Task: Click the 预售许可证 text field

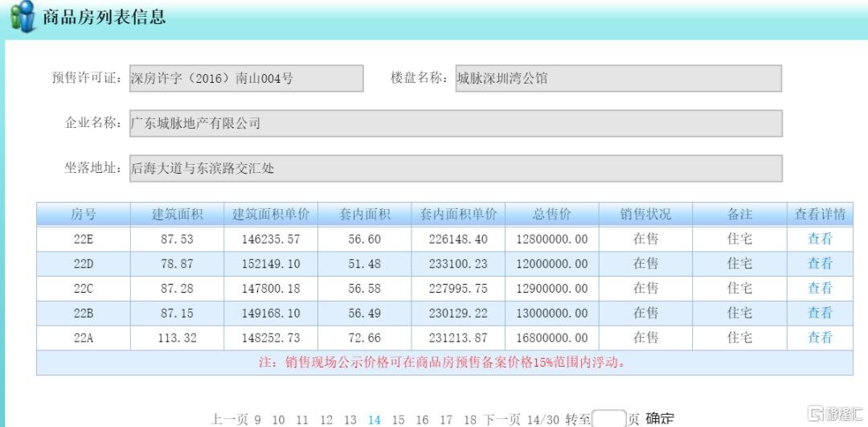Action: 246,79
